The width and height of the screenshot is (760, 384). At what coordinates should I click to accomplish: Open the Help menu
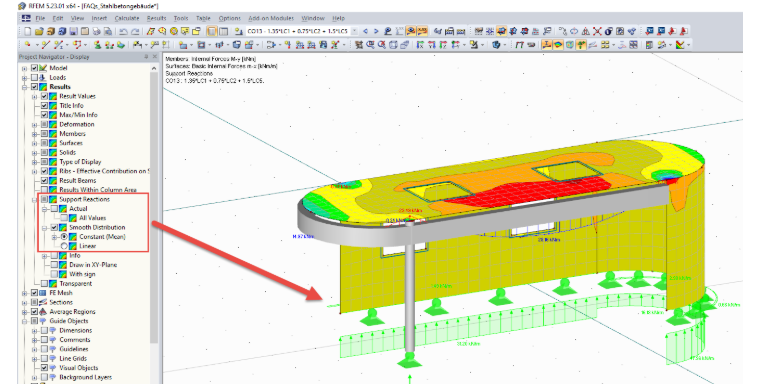pyautogui.click(x=338, y=18)
